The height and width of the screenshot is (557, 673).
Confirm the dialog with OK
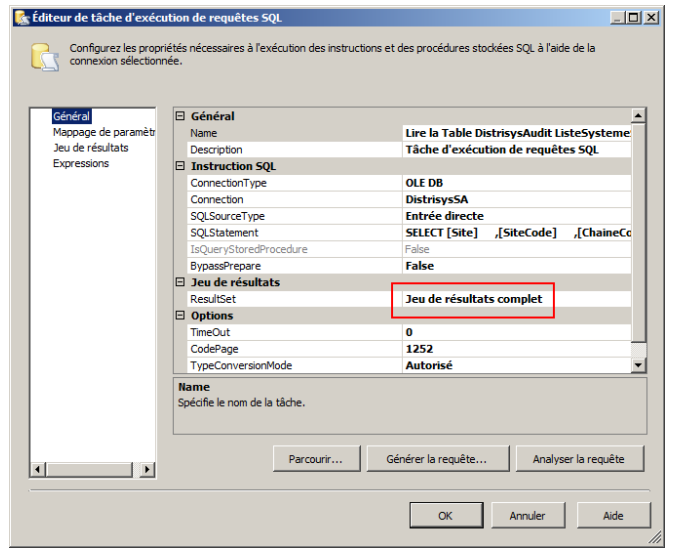445,516
